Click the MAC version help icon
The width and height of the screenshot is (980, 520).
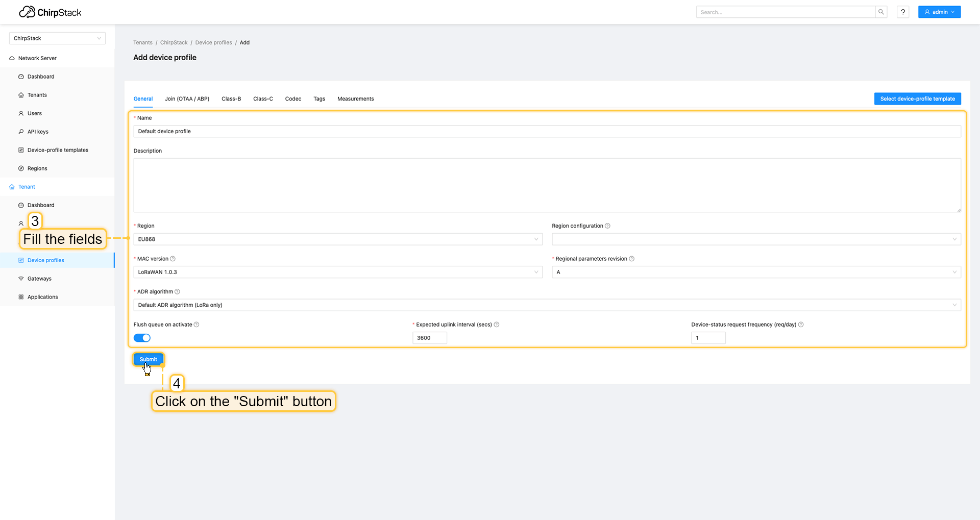173,259
